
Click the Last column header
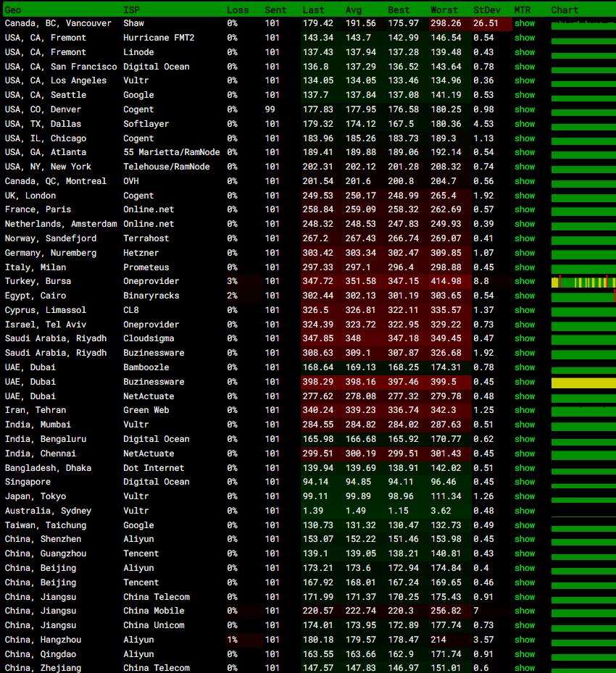pos(313,10)
